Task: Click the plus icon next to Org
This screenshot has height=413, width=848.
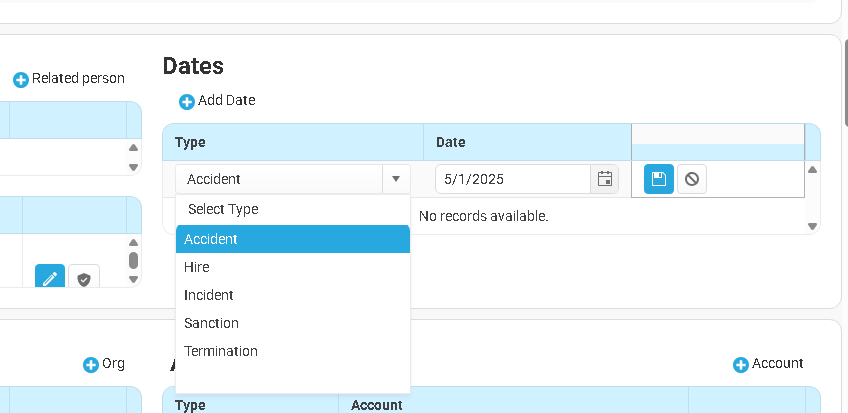Action: click(x=90, y=365)
